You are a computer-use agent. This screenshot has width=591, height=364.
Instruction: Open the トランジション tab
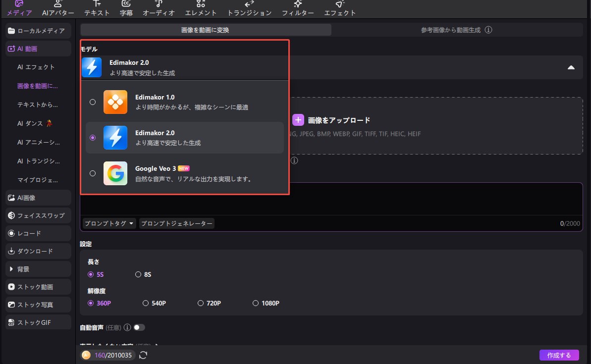coord(250,8)
